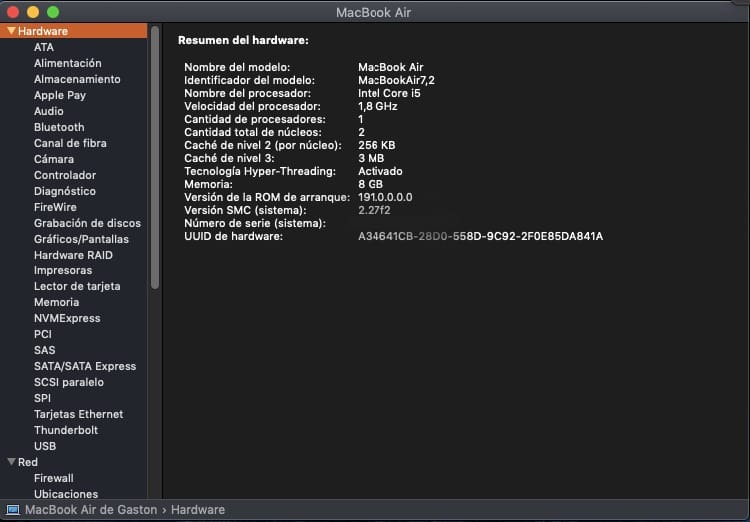The height and width of the screenshot is (522, 750).
Task: Select Audio in the hardware list
Action: (x=48, y=111)
